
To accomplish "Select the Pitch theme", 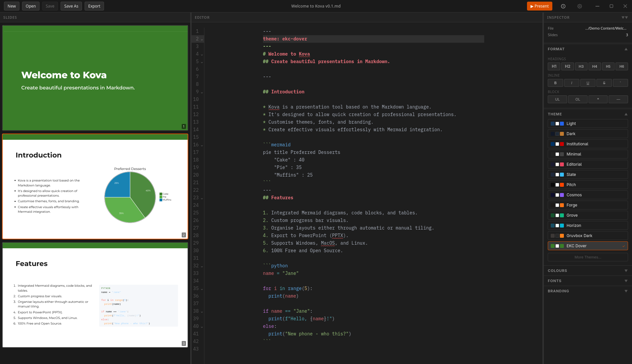I will pos(588,185).
